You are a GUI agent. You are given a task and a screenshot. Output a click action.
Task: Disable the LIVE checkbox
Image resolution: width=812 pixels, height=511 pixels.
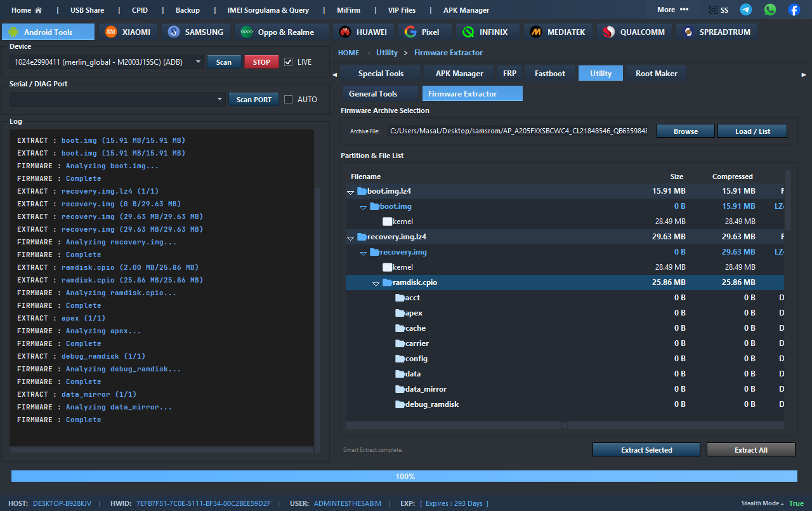click(x=289, y=62)
